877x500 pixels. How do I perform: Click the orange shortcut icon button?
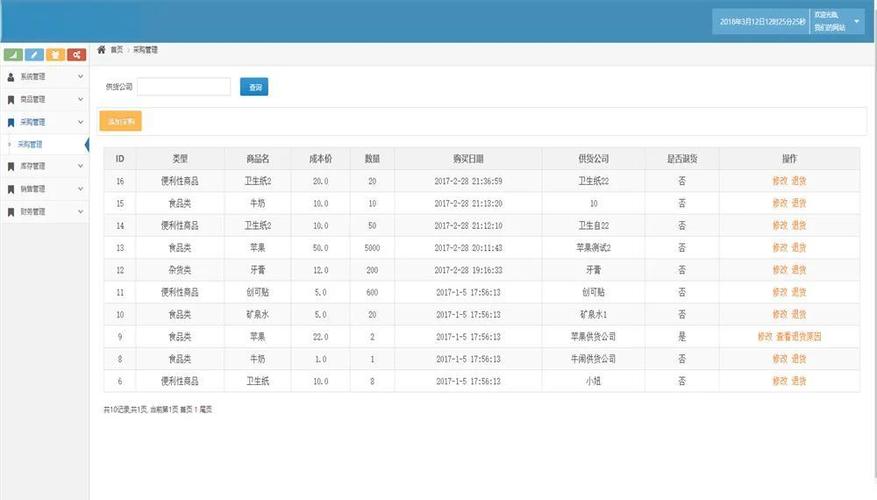tap(55, 54)
